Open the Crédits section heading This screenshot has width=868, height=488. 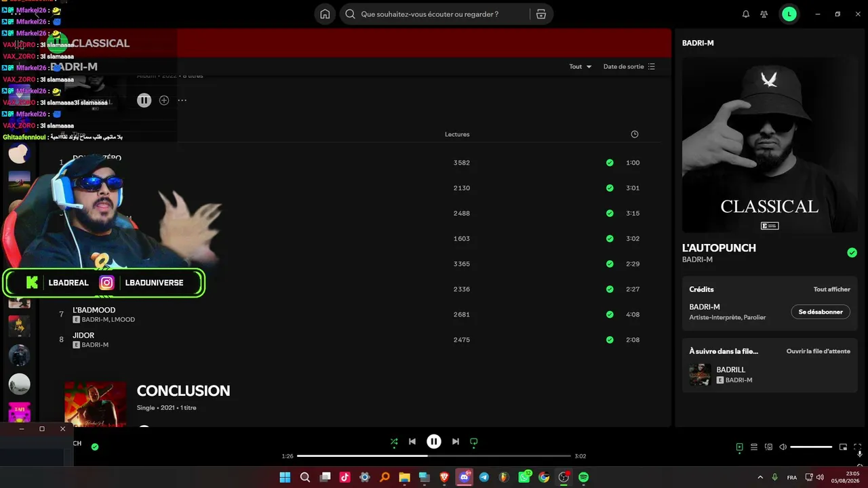(701, 289)
